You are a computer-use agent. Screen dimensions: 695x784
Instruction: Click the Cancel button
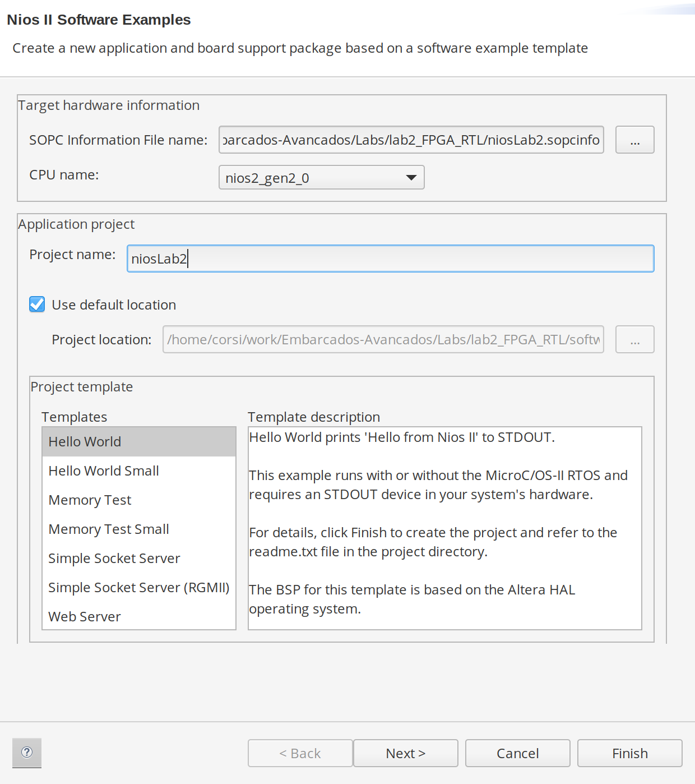pyautogui.click(x=518, y=753)
